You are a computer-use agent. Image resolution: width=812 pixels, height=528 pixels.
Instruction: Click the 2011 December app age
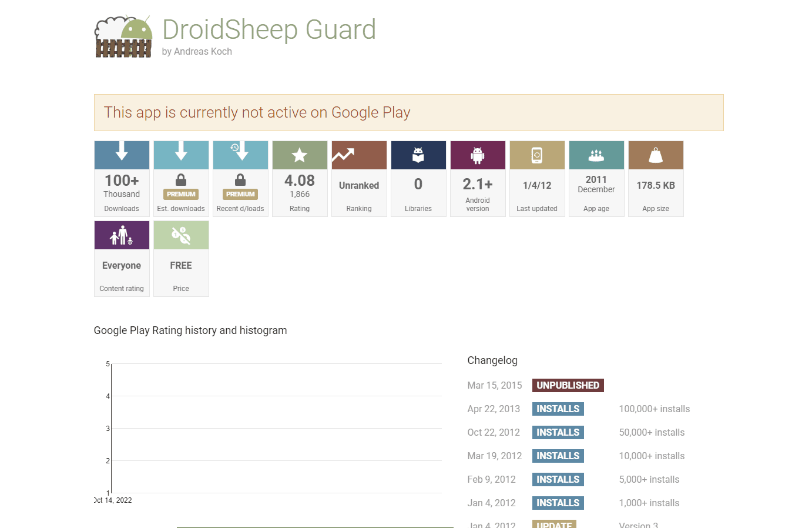pos(596,184)
